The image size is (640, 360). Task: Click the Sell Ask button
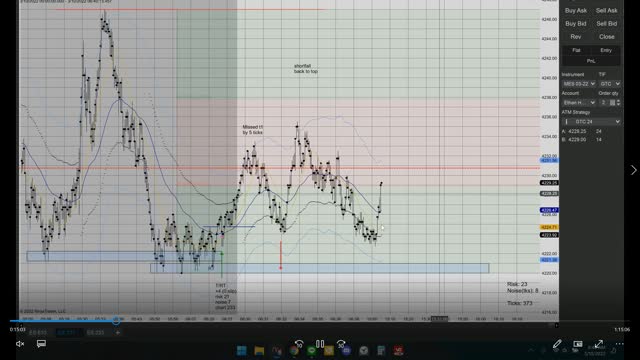[607, 11]
